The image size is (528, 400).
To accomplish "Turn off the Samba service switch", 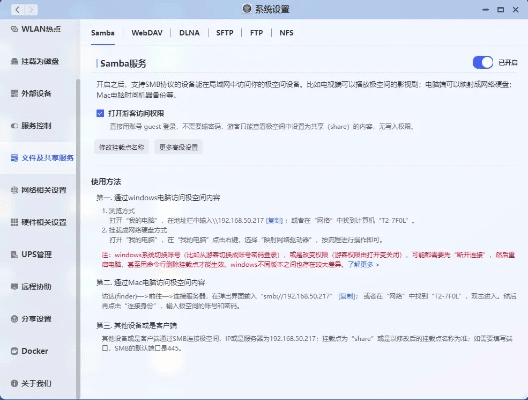I will [483, 63].
